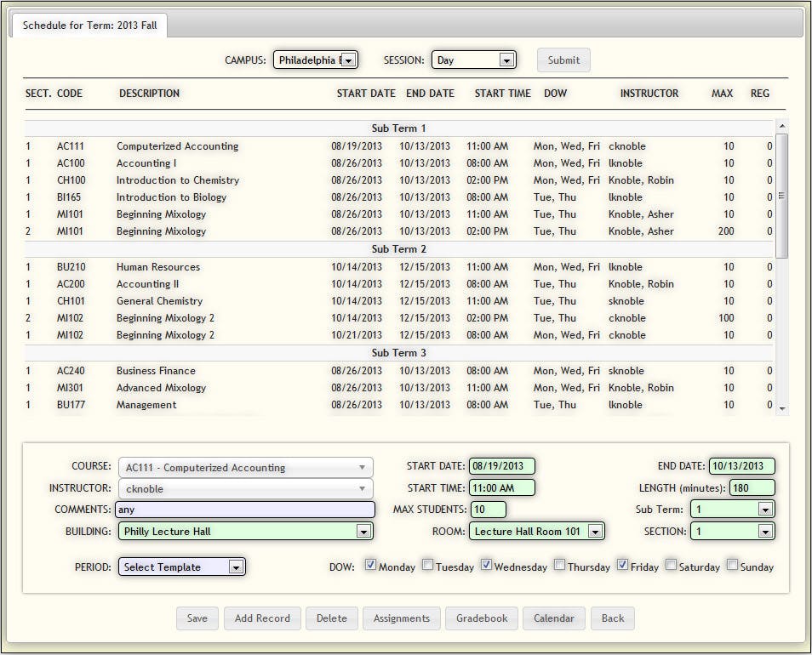Click the END DATE column header
812x655 pixels.
click(x=430, y=94)
